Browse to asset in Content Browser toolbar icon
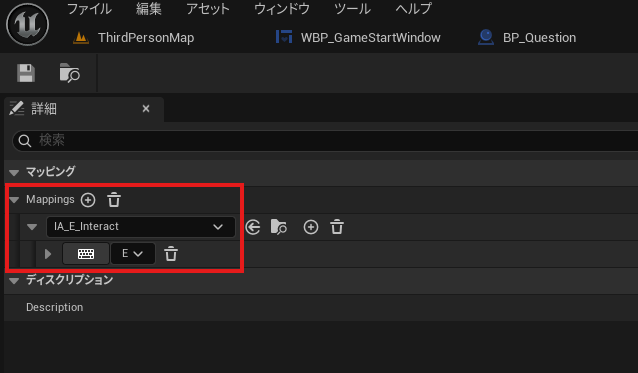The height and width of the screenshot is (373, 638). [70, 73]
